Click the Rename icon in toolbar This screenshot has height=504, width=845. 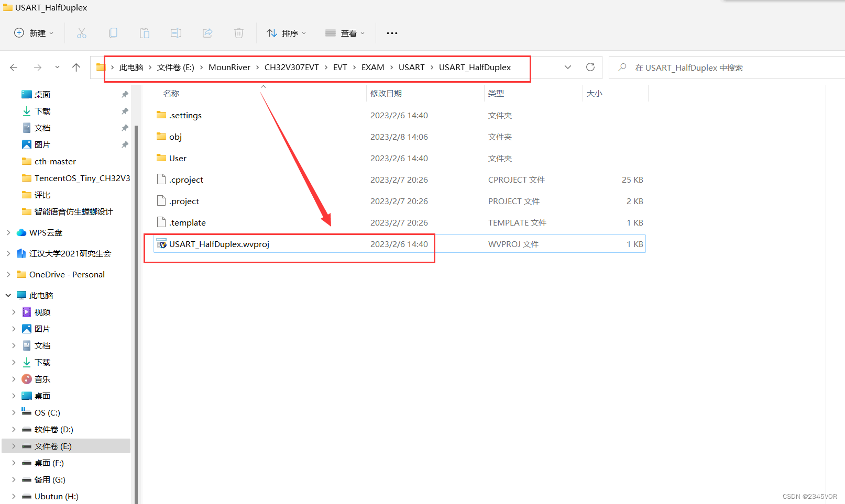click(x=176, y=33)
